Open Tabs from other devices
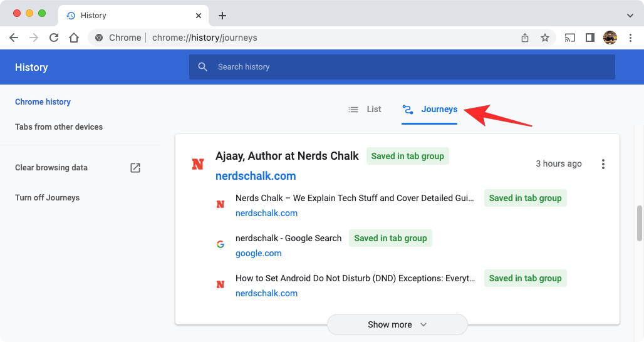The width and height of the screenshot is (644, 342). [59, 127]
